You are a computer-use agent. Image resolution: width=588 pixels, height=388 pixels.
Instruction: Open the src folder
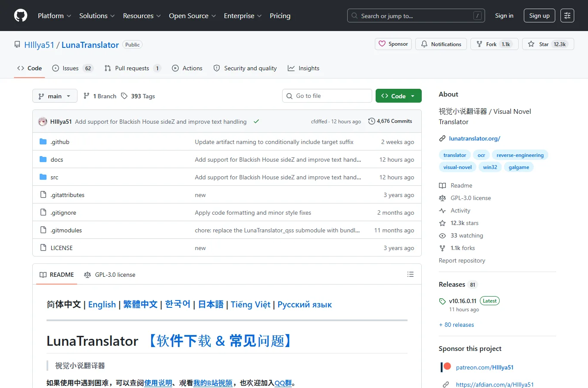pos(54,177)
